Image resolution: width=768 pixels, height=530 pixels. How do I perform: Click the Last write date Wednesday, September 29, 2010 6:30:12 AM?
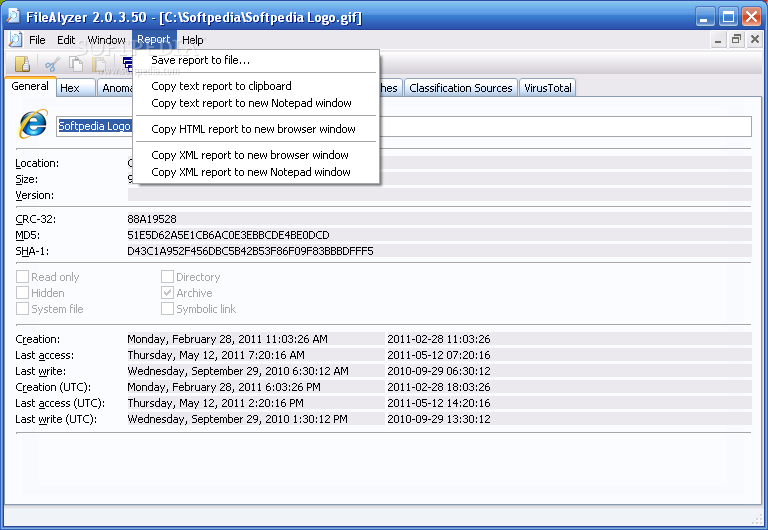pyautogui.click(x=238, y=371)
